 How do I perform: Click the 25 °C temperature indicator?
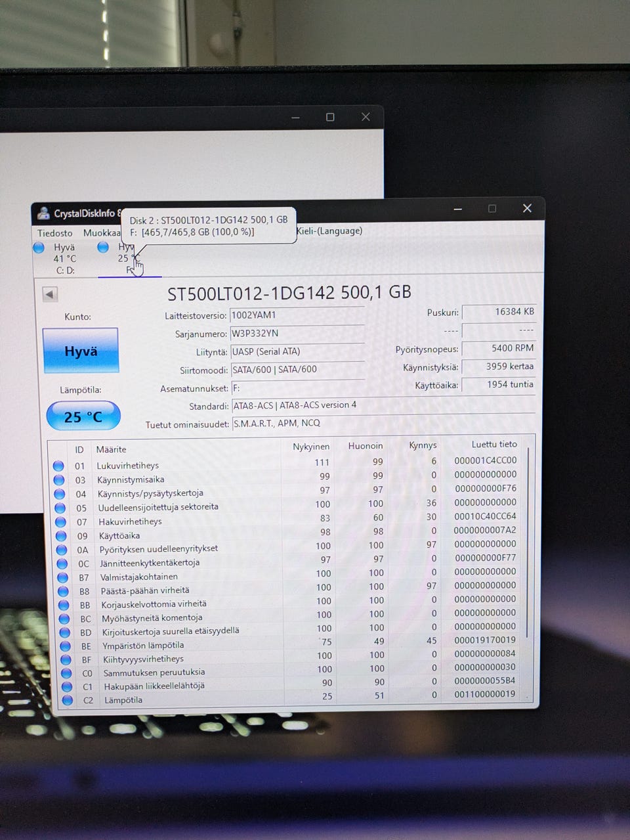[x=83, y=416]
